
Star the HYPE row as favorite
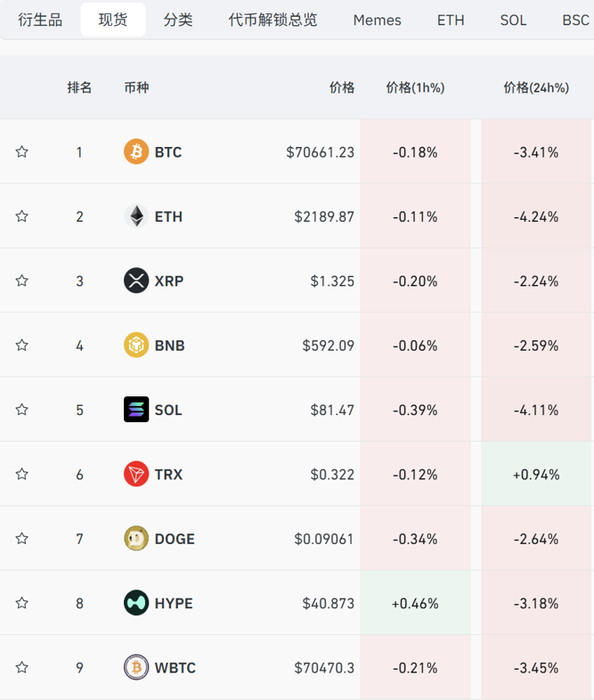[22, 603]
